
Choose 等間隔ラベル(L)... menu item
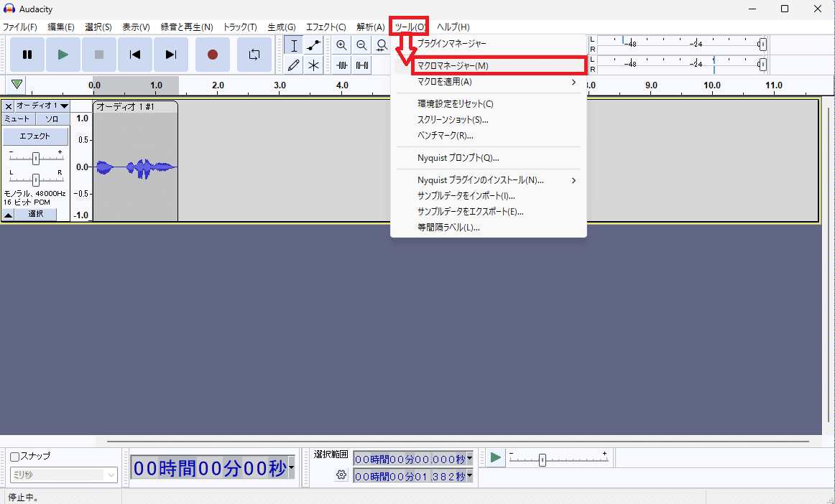point(489,228)
